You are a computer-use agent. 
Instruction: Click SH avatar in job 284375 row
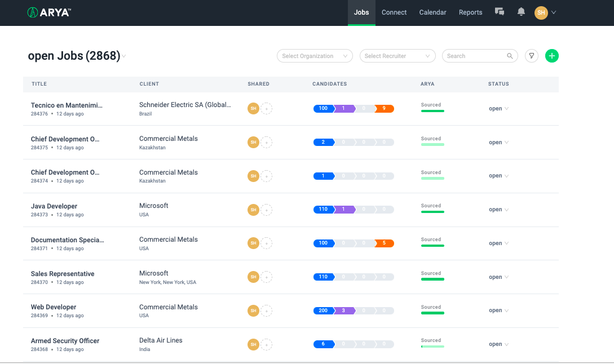tap(253, 143)
